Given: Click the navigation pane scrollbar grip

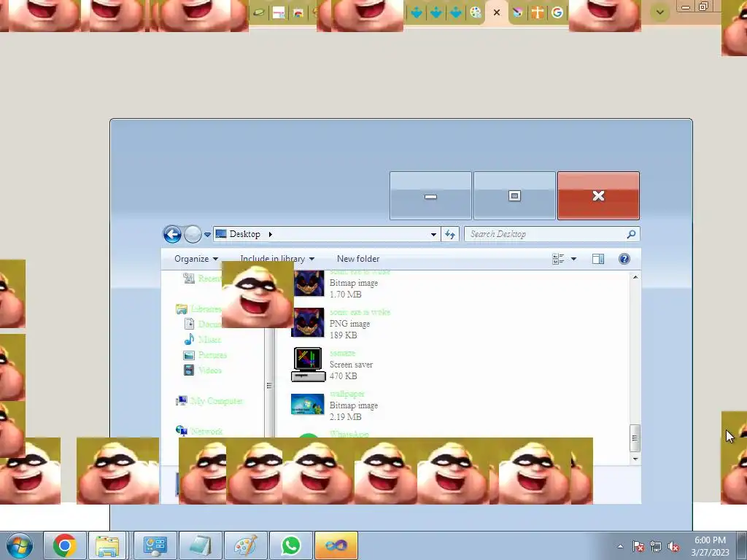Looking at the screenshot, I should [x=269, y=385].
